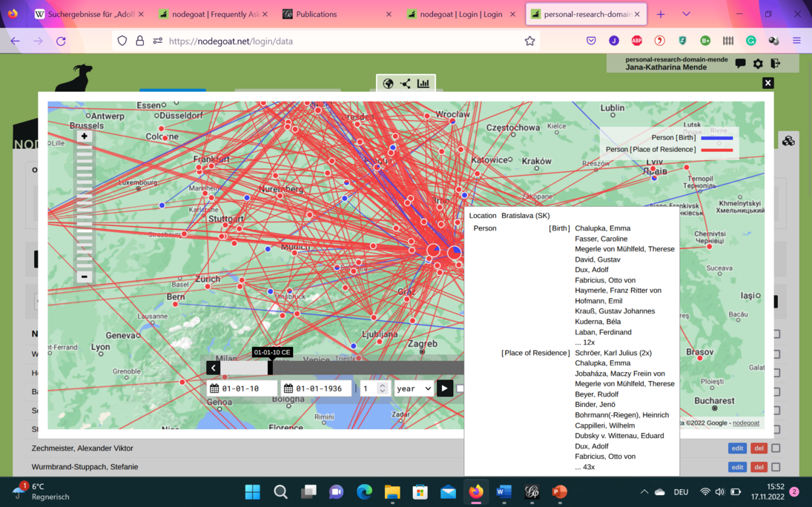The image size is (812, 507).
Task: Zoom out on the map with minus button
Action: (85, 276)
